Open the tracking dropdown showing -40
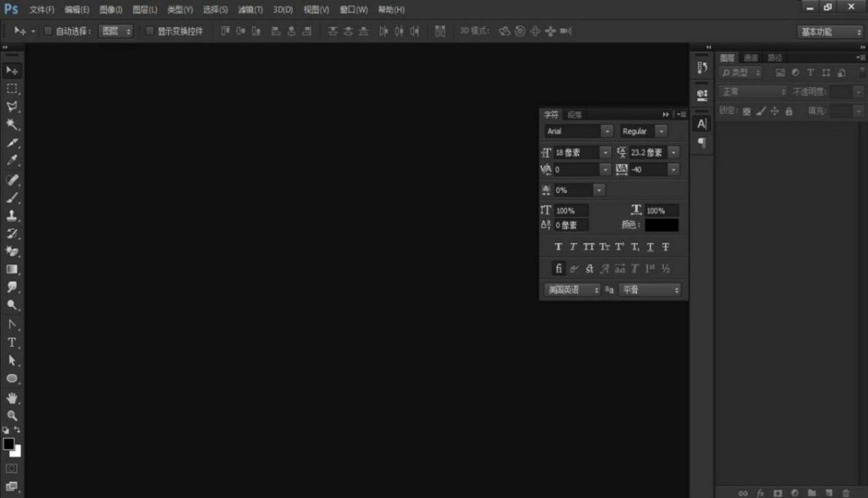The width and height of the screenshot is (868, 498). click(674, 169)
